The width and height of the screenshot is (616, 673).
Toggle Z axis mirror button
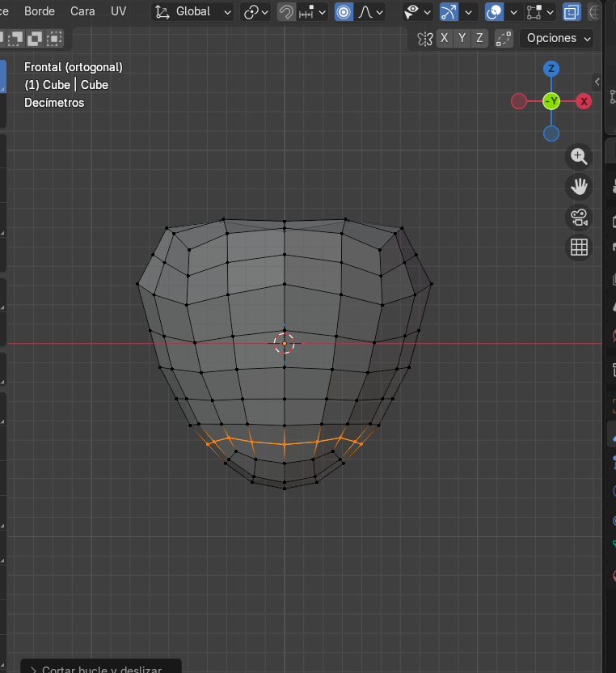(x=480, y=38)
